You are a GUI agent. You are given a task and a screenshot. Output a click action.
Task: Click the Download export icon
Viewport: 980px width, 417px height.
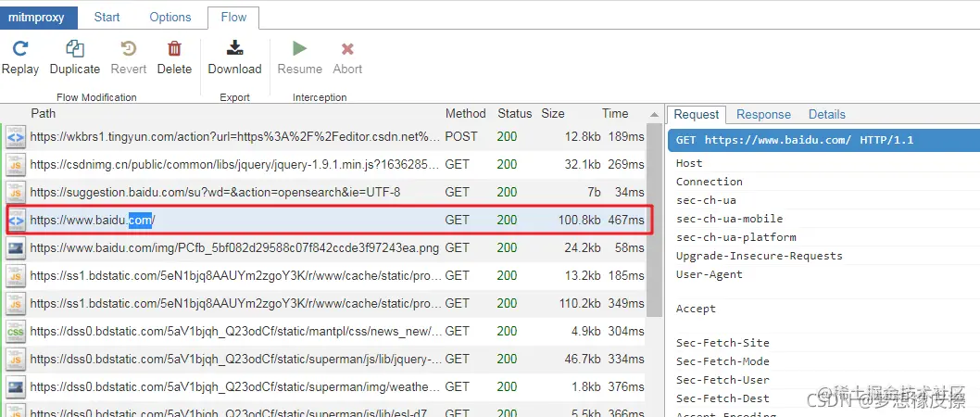point(235,48)
